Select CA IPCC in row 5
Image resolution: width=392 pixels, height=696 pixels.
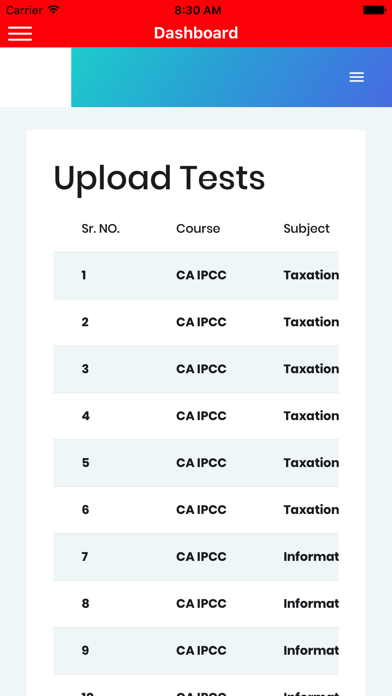201,463
